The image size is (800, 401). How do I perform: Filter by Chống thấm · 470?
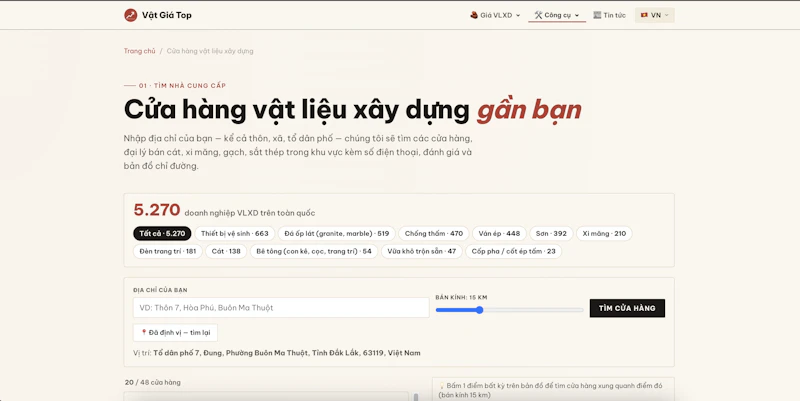tap(434, 234)
